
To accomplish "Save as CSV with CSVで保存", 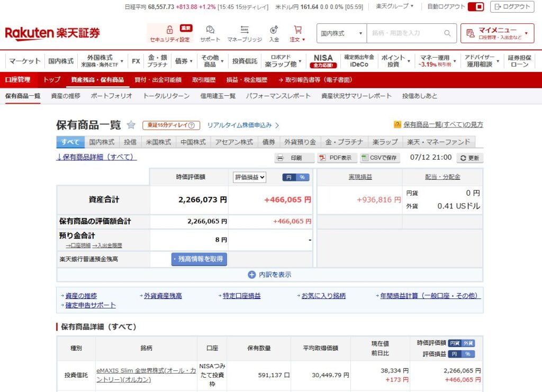I will pyautogui.click(x=380, y=158).
